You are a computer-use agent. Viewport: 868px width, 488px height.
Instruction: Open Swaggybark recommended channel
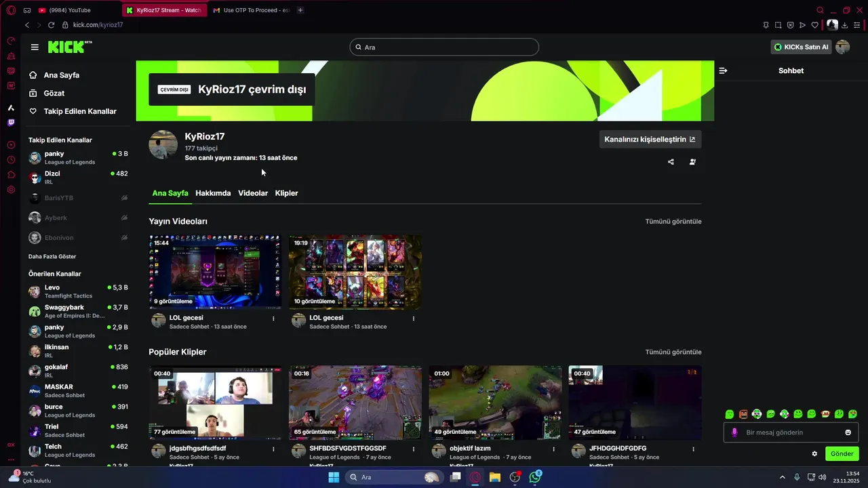click(x=78, y=312)
